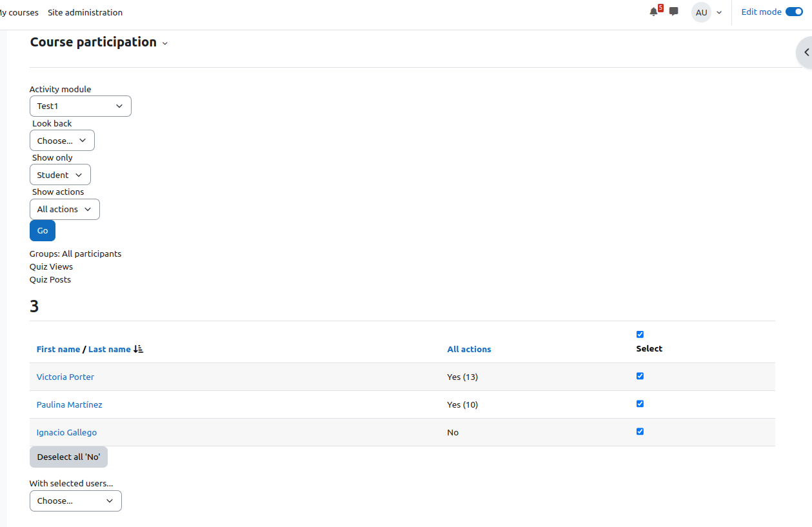The height and width of the screenshot is (527, 812).
Task: Click the Last name sort descending icon
Action: (x=138, y=349)
